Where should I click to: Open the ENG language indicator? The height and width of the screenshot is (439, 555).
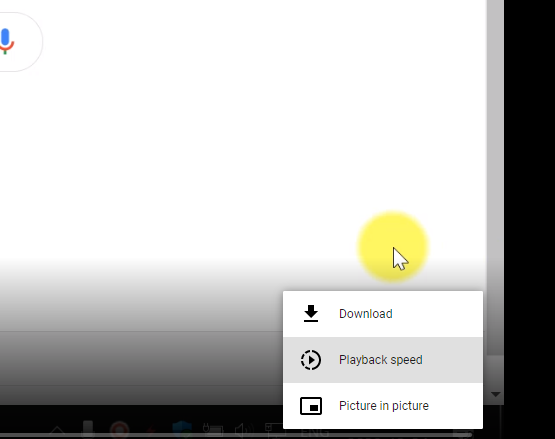point(315,433)
